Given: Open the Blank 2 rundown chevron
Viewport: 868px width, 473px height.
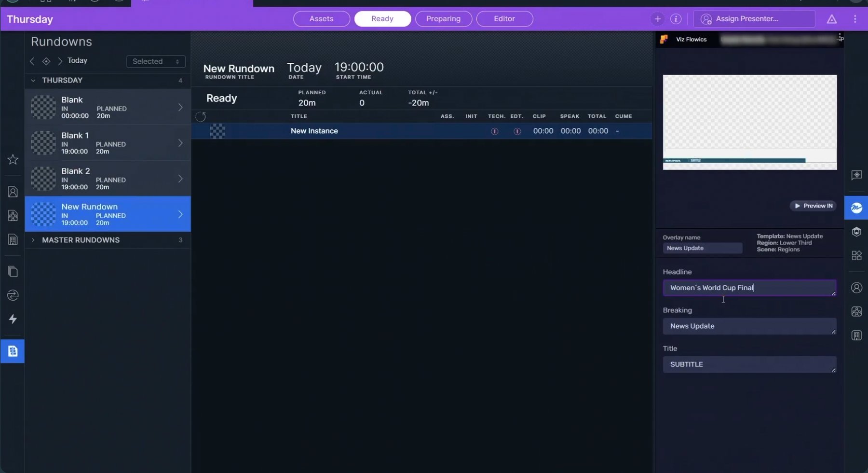Looking at the screenshot, I should [x=180, y=179].
